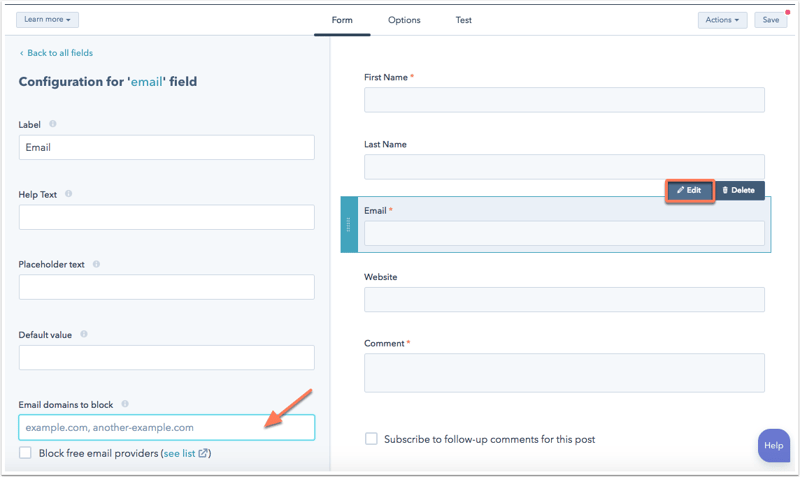Click the drag handle of Email field

click(x=349, y=224)
